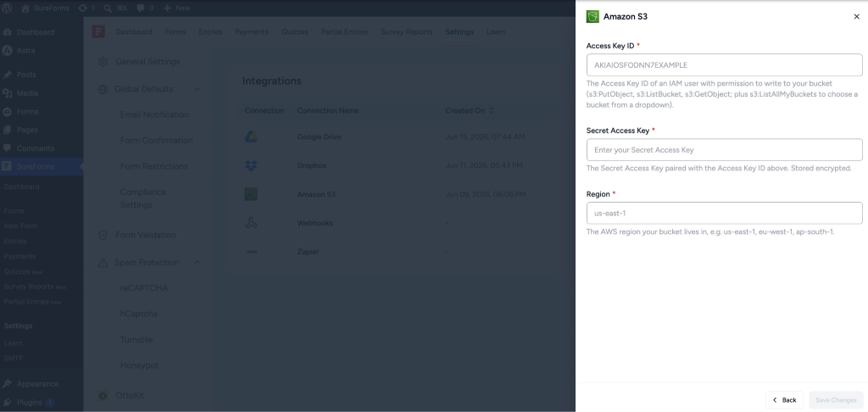Select the Dropbox connection name

(312, 165)
